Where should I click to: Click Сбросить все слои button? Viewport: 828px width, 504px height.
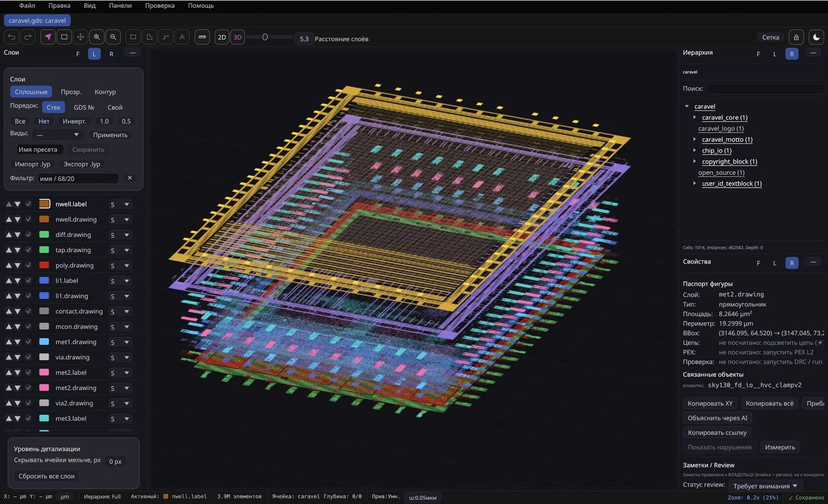point(47,476)
